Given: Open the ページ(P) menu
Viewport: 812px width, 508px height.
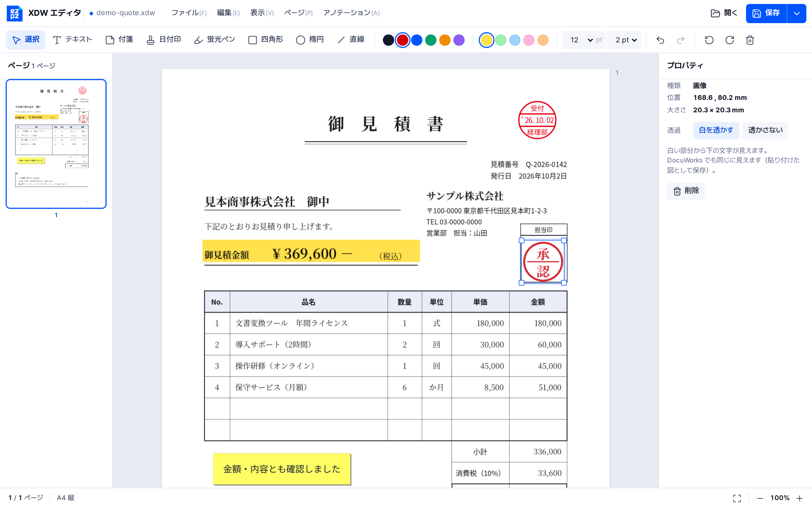Looking at the screenshot, I should [298, 13].
